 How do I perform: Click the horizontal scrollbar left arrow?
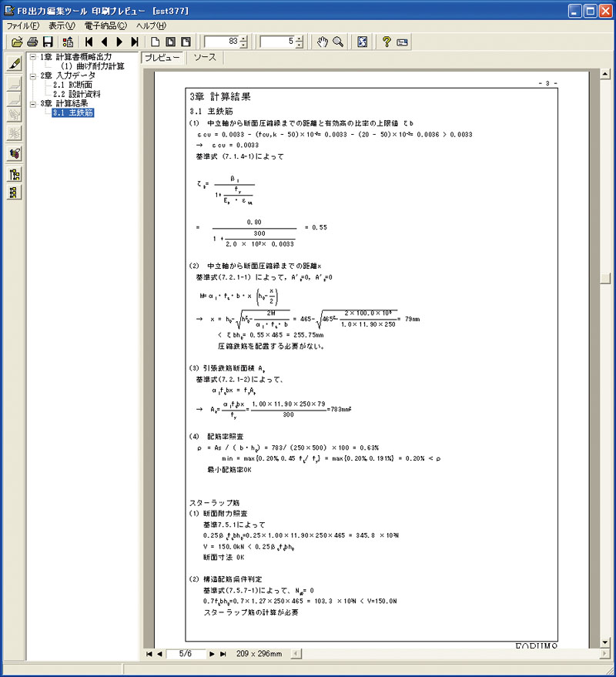point(296,654)
